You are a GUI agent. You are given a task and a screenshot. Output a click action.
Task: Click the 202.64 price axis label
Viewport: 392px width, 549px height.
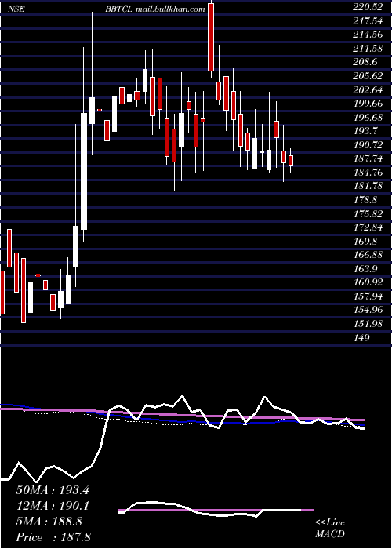(367, 89)
